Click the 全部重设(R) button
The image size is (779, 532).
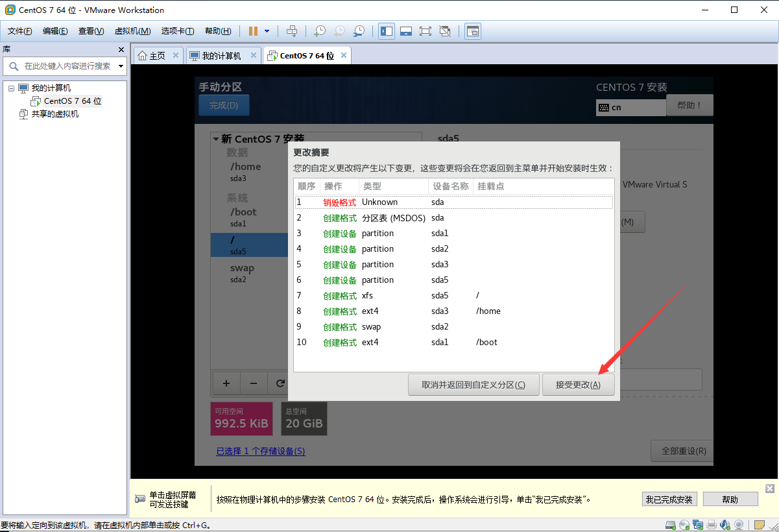click(x=682, y=451)
